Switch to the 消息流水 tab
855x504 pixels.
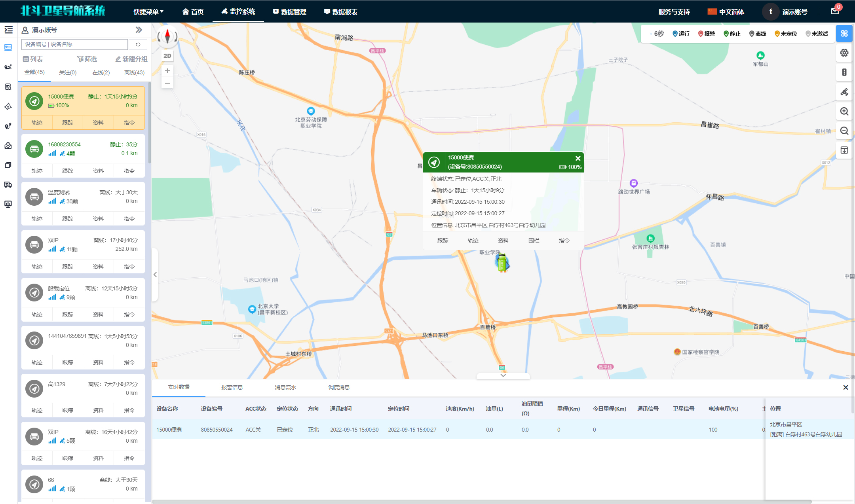pyautogui.click(x=285, y=387)
